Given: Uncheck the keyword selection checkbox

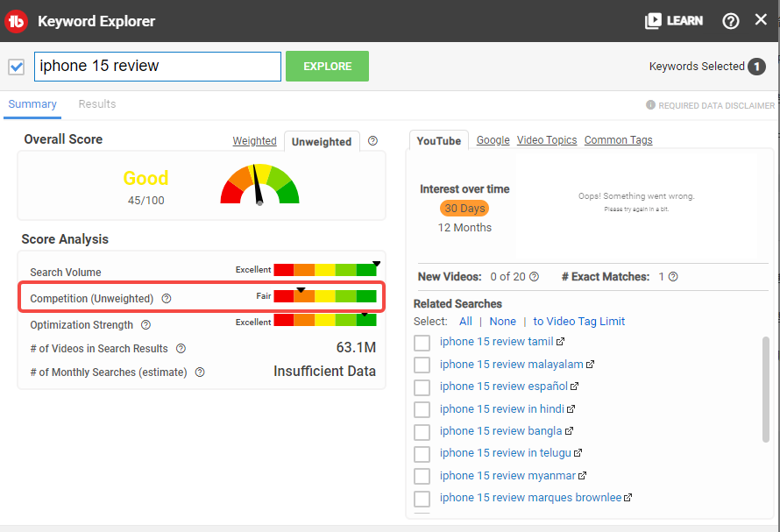Looking at the screenshot, I should point(17,67).
